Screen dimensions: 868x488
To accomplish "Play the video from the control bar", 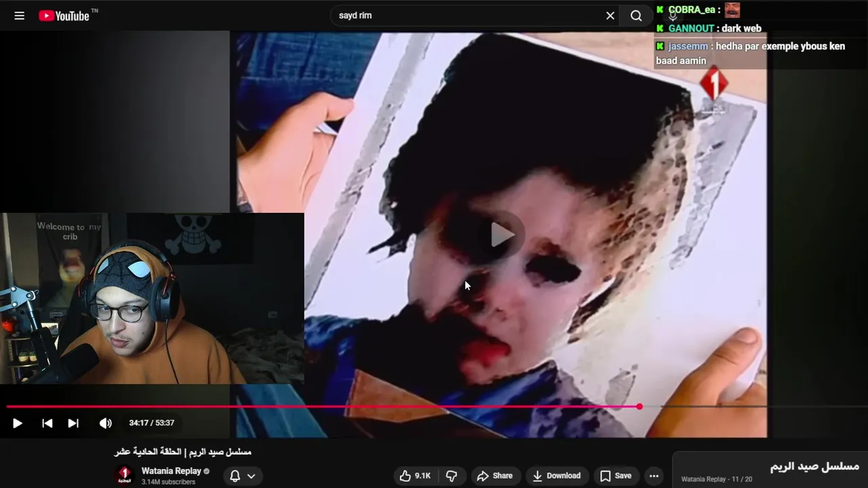I will [18, 423].
